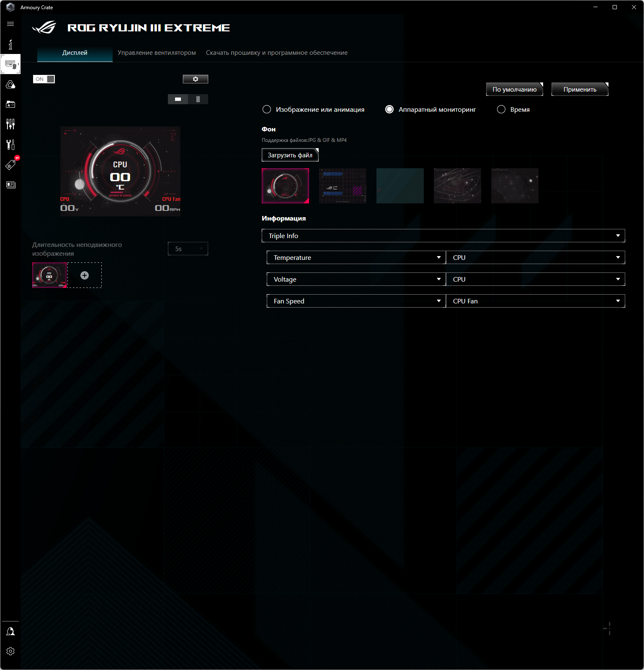This screenshot has width=644, height=670.
Task: Close the Armoury Crate window
Action: [634, 7]
